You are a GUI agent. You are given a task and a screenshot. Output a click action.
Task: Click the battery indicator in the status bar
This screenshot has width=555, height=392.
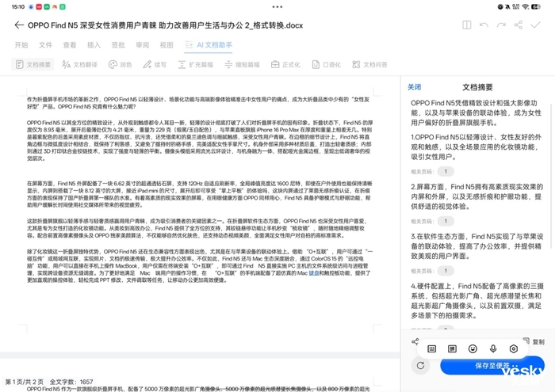pyautogui.click(x=536, y=6)
